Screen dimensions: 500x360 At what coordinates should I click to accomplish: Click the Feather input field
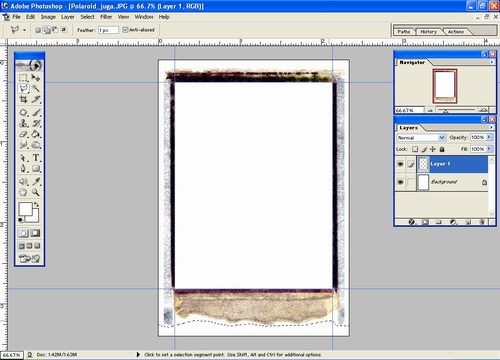pyautogui.click(x=108, y=30)
